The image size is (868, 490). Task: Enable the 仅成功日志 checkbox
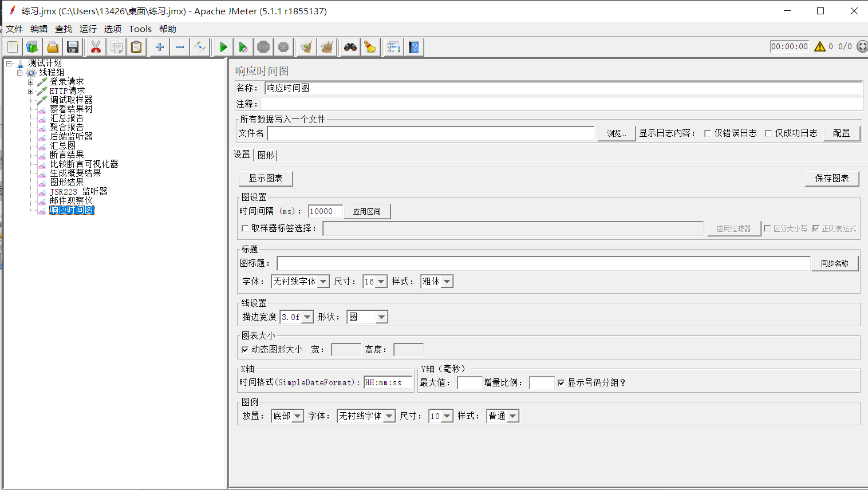pyautogui.click(x=768, y=133)
